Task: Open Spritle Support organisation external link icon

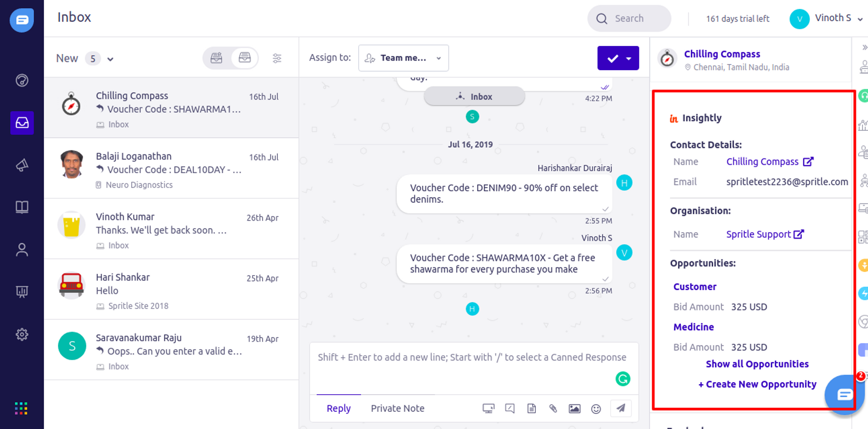Action: [x=798, y=234]
